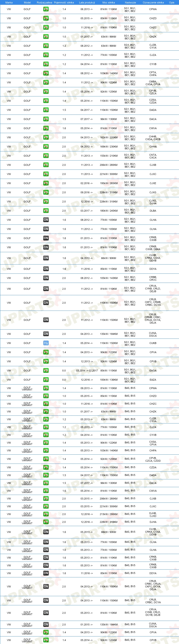The height and width of the screenshot is (644, 179).
Task: Click the production date 06.2013 ->
Action: point(87,9)
